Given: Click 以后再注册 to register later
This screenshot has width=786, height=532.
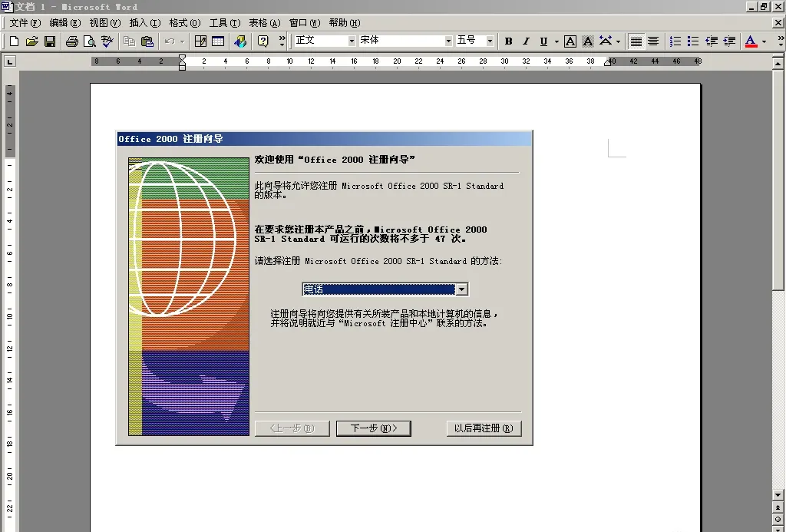Looking at the screenshot, I should 484,428.
